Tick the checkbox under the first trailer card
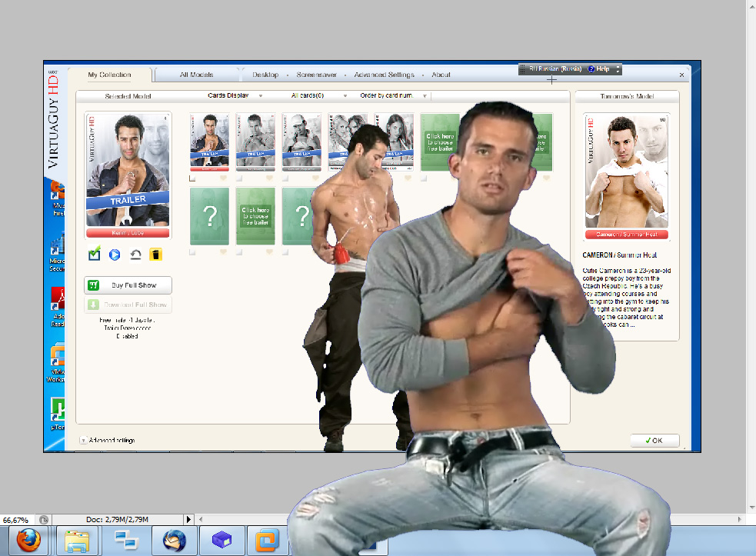This screenshot has height=556, width=756. (192, 178)
